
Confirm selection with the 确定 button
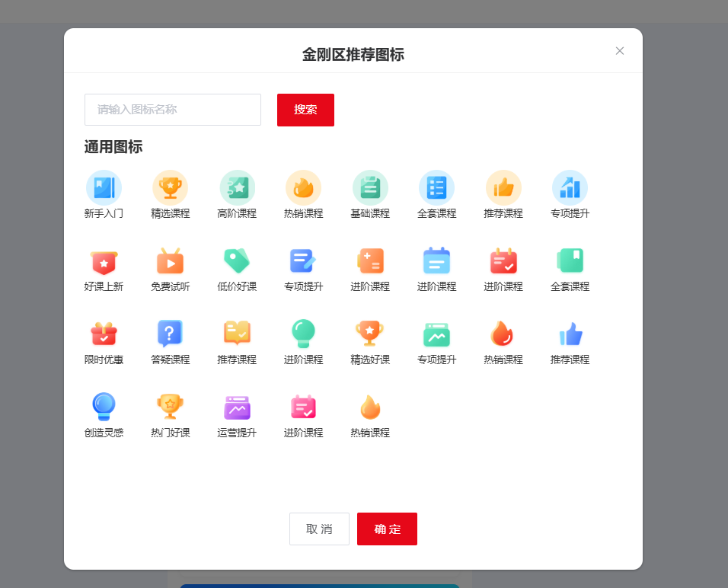[387, 529]
